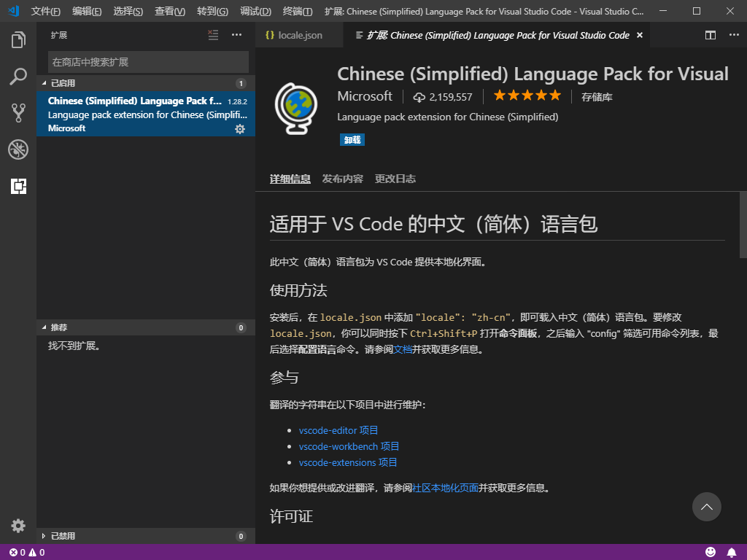747x560 pixels.
Task: Click the 找不到扩展。 message
Action: pyautogui.click(x=74, y=346)
